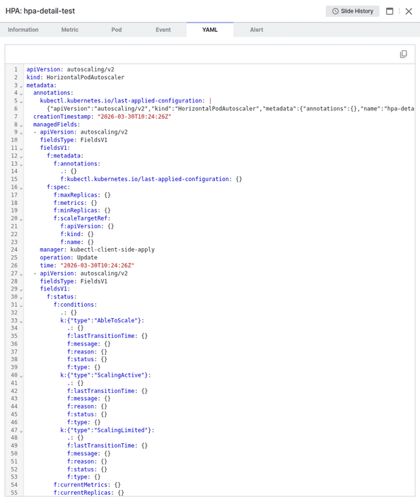Collapse ScalingActive condition on line 40

pyautogui.click(x=21, y=376)
